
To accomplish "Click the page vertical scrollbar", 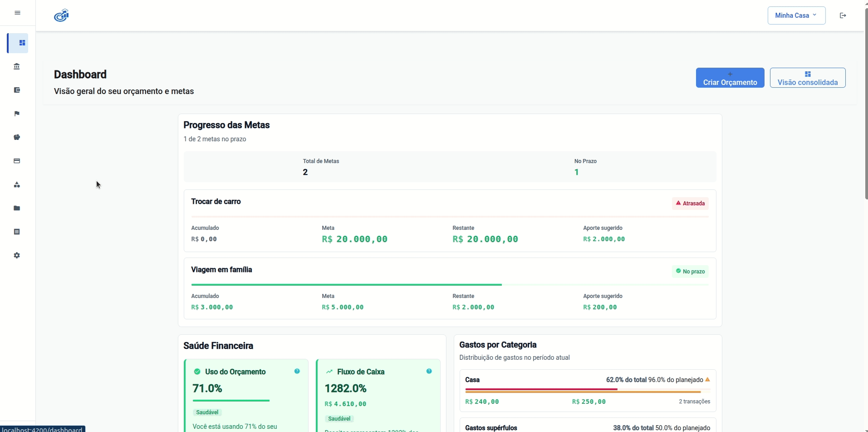I will 866,104.
